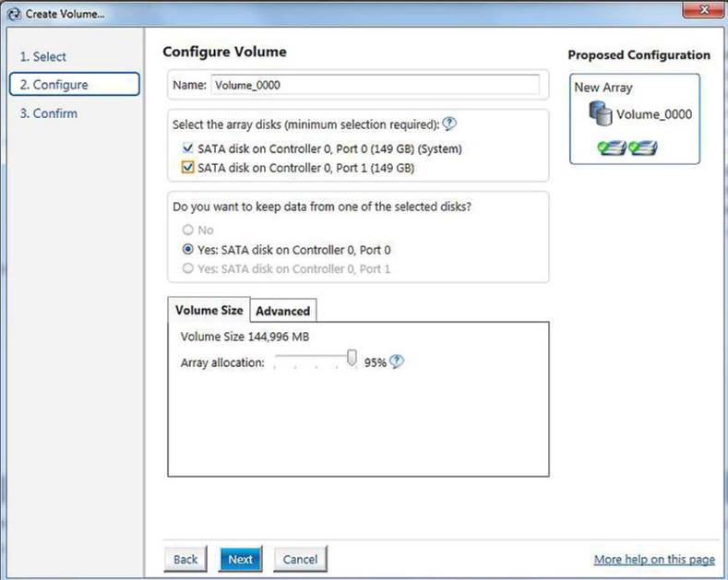The image size is (728, 580).
Task: Click the Create Volume title bar icon
Action: click(x=14, y=14)
